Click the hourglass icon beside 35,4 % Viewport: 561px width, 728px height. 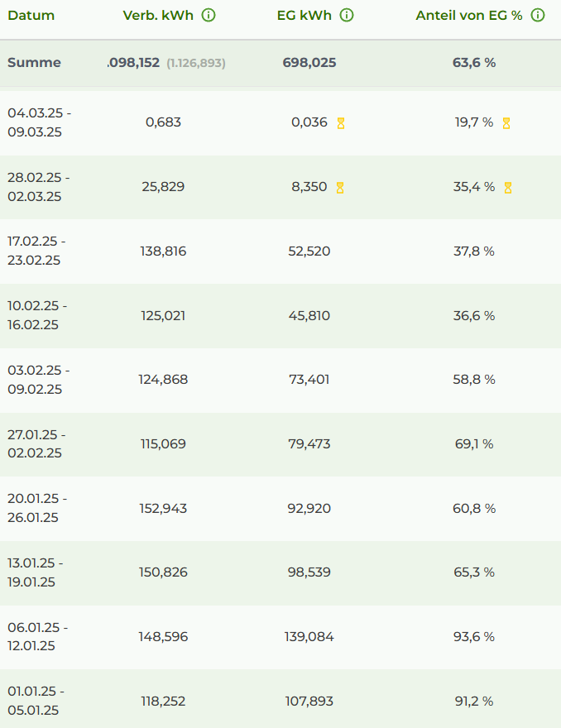point(508,188)
